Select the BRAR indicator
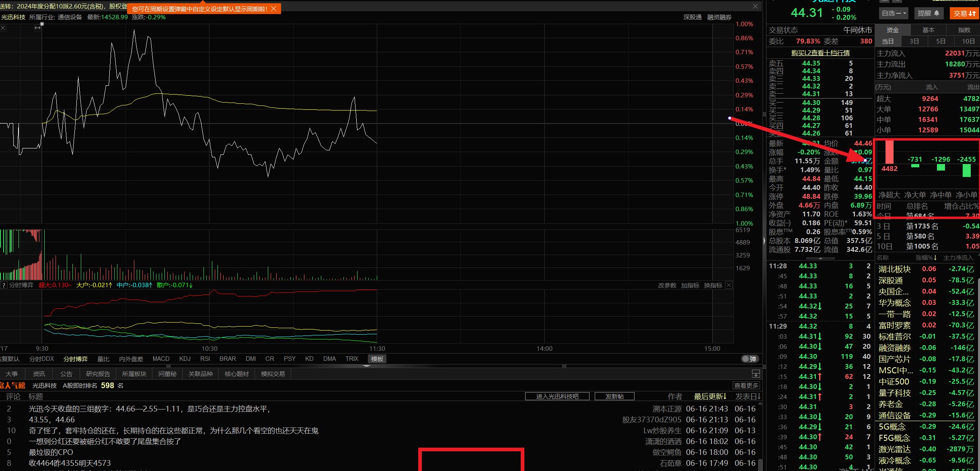This screenshot has height=471, width=980. (x=228, y=359)
